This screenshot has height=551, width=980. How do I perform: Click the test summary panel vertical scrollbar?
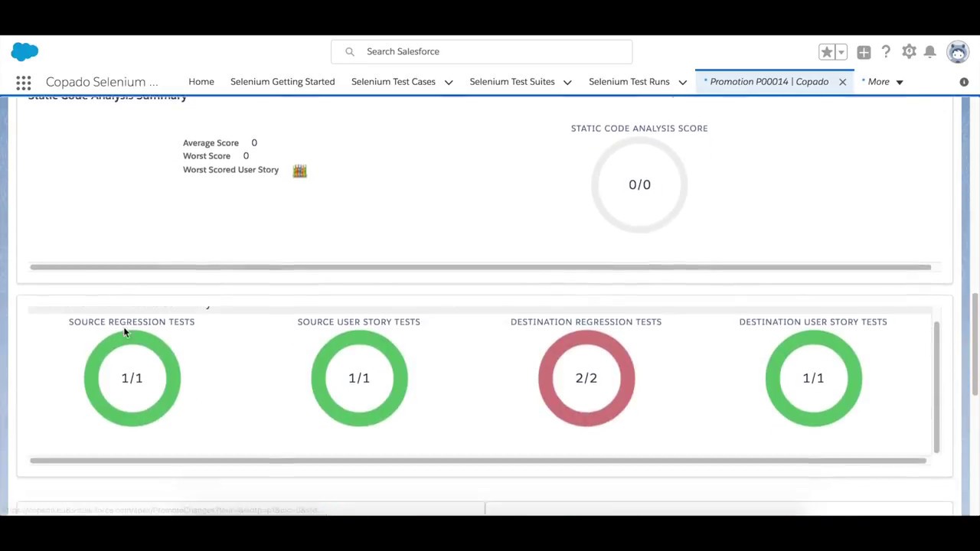click(x=936, y=387)
